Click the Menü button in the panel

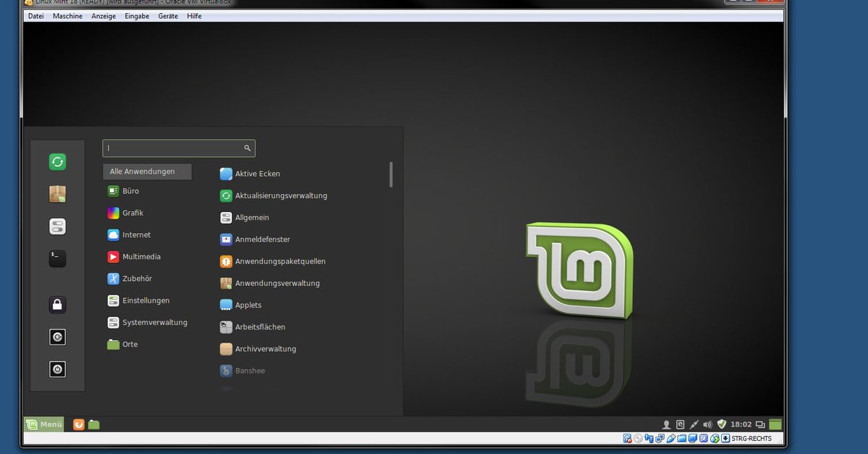pos(44,424)
